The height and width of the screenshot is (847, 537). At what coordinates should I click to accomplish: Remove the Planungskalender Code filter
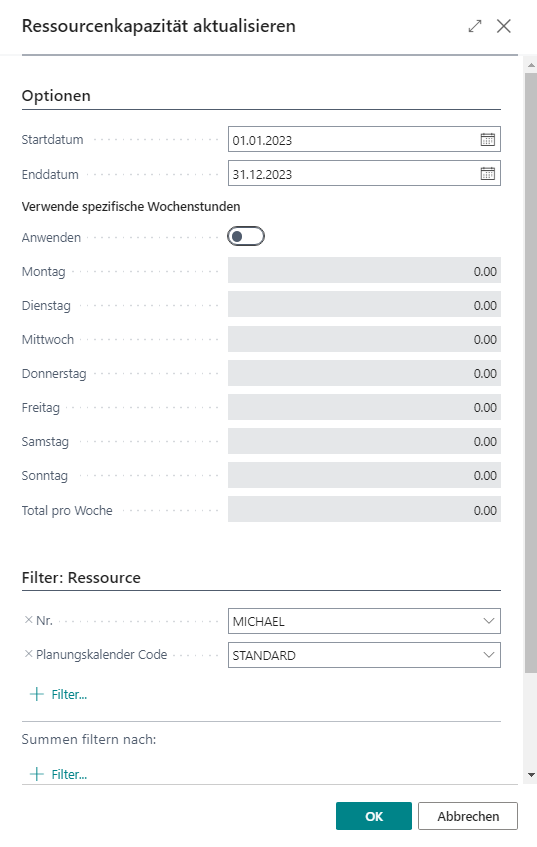click(x=29, y=654)
